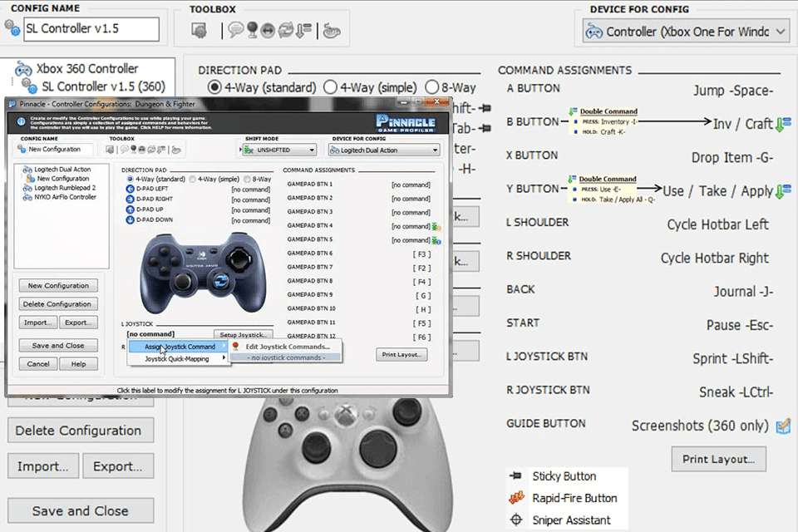Viewport: 798px width, 532px height.
Task: Open the gear icon in the large TOOLBOX
Action: tap(199, 31)
